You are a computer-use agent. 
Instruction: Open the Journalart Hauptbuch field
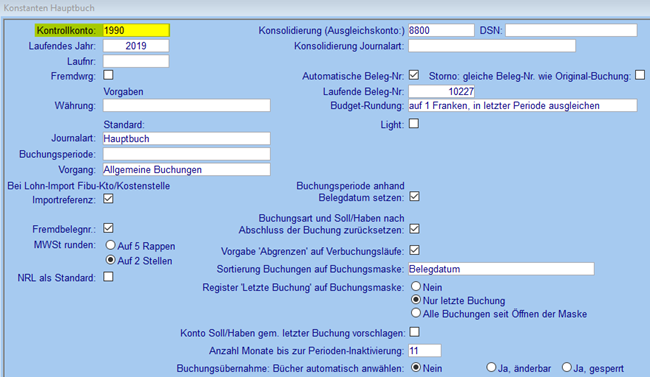(x=187, y=139)
